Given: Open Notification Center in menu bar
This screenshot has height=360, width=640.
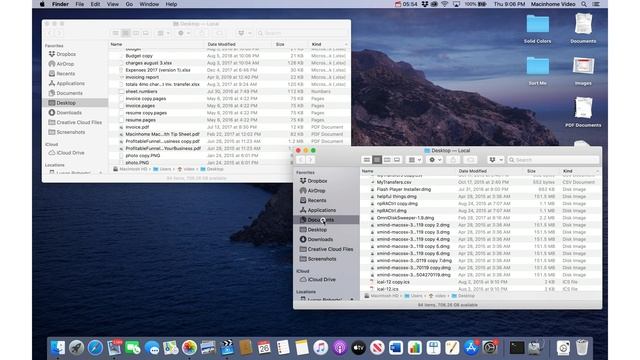Looking at the screenshot, I should (596, 4).
